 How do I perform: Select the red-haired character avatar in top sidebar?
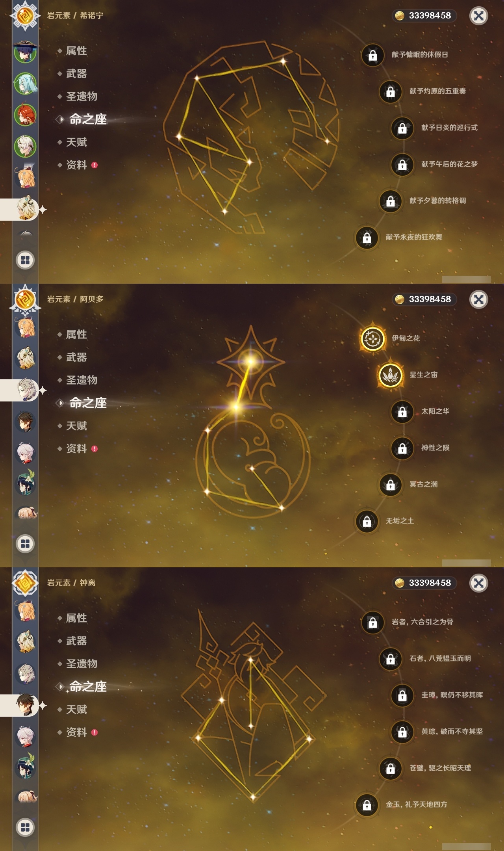tap(26, 115)
